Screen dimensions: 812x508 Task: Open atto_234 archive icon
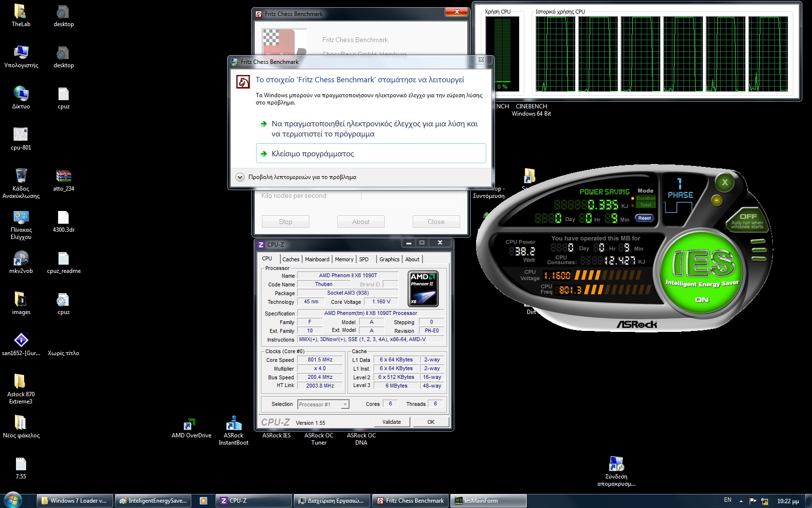click(63, 180)
